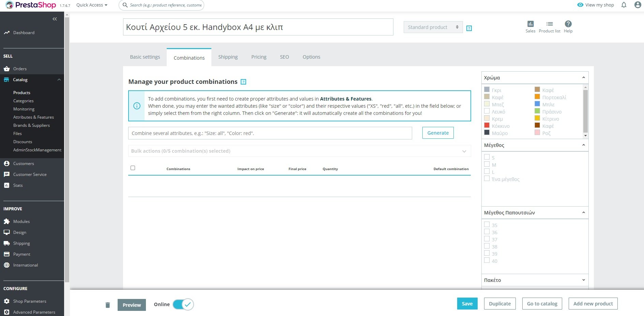Open the Dashboard trend icon
The width and height of the screenshot is (644, 316).
coord(6,33)
